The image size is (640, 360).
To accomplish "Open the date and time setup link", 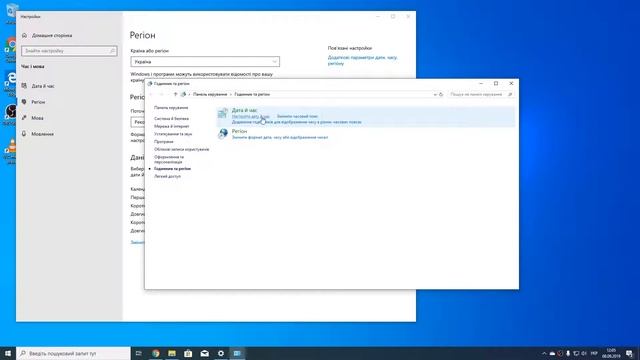I will [x=251, y=116].
